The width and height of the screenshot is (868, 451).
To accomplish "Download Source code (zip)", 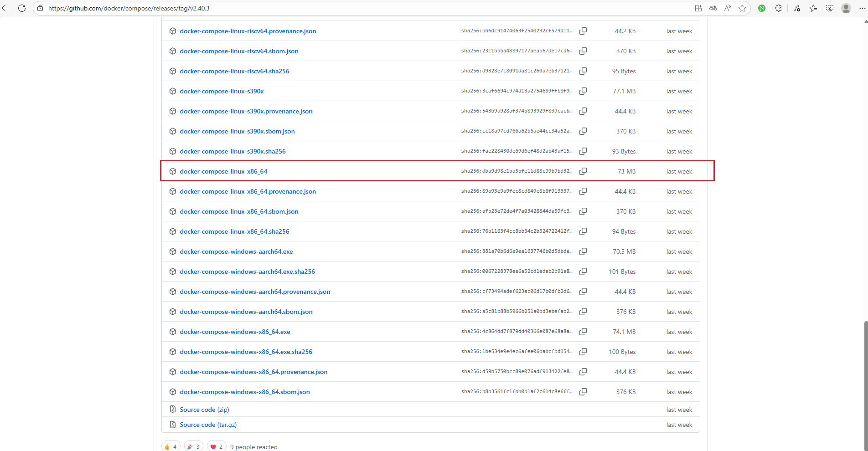I will tap(204, 410).
